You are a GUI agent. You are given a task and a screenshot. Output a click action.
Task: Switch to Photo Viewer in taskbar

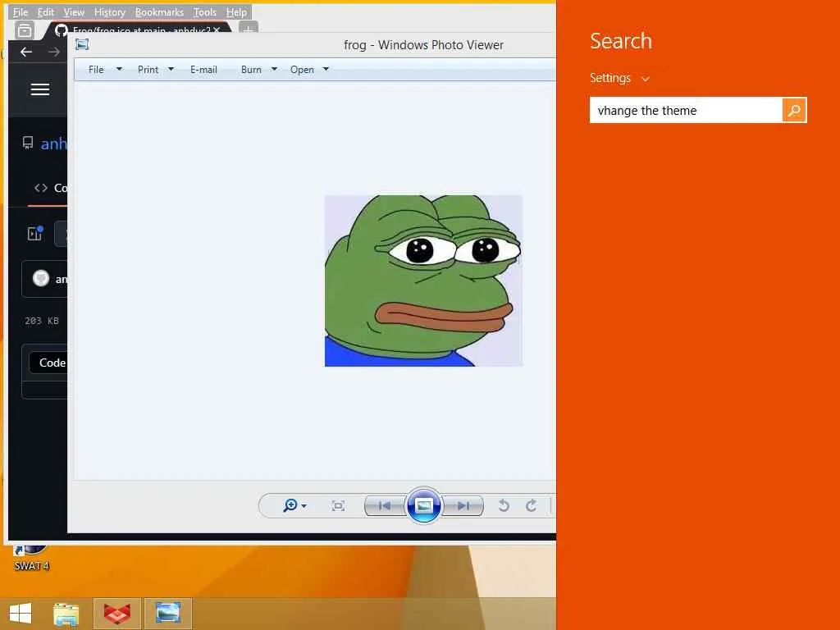point(167,614)
